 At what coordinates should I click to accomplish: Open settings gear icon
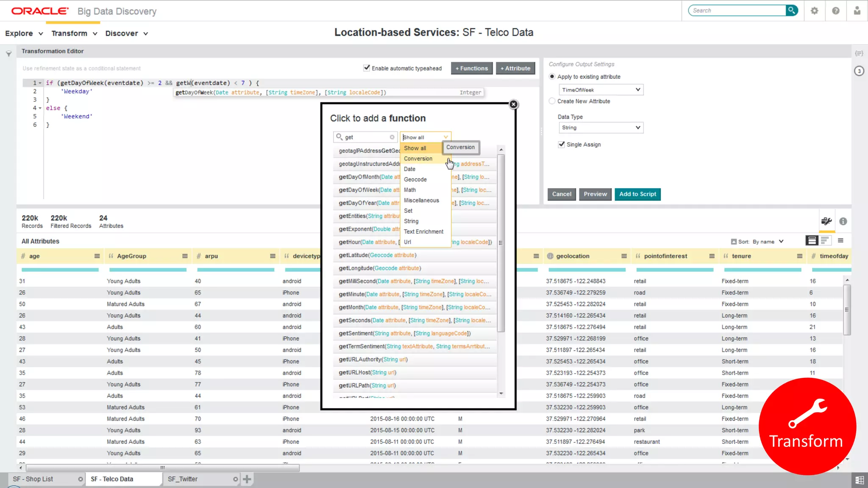click(x=814, y=11)
